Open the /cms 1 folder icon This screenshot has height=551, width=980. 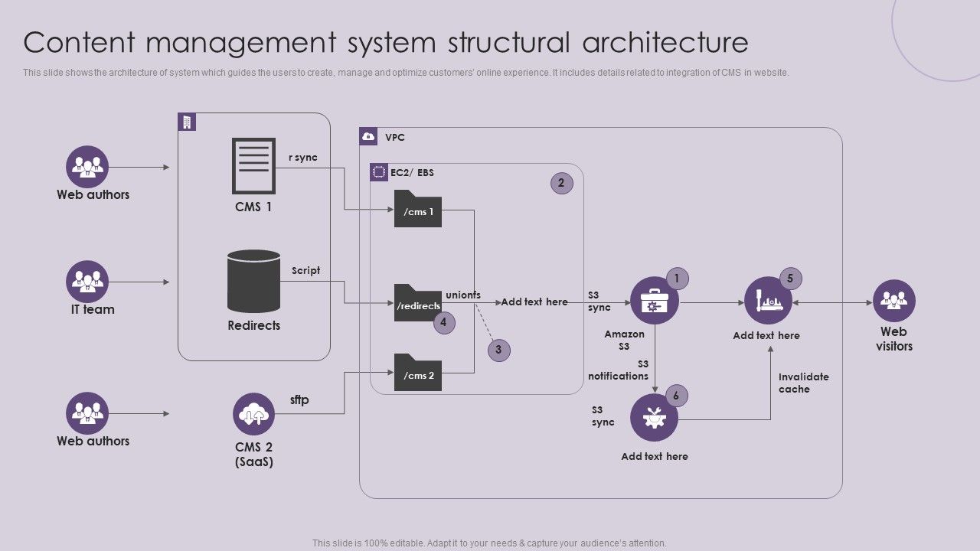pos(418,211)
